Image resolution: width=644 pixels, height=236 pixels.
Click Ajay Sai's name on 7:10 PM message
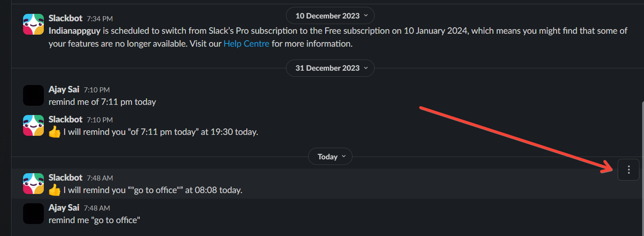tap(64, 89)
